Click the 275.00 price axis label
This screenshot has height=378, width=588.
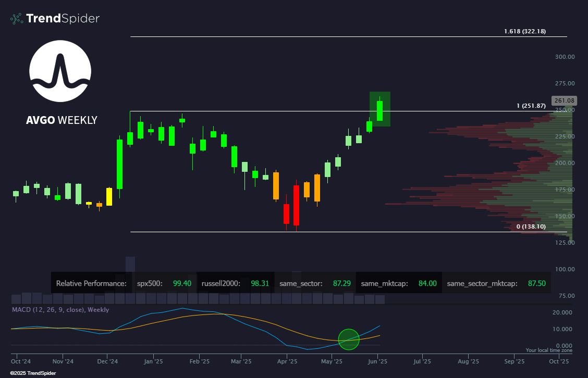[x=565, y=83]
